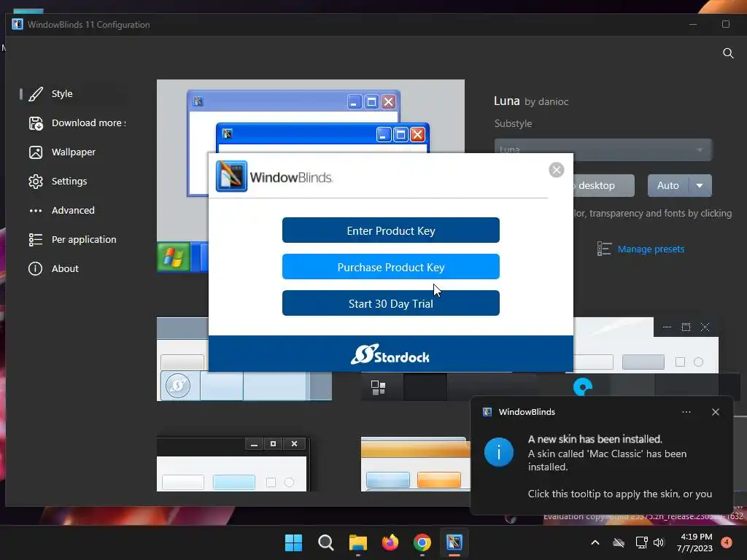Click the Apply to desktop button
Image resolution: width=747 pixels, height=560 pixels.
(x=603, y=186)
